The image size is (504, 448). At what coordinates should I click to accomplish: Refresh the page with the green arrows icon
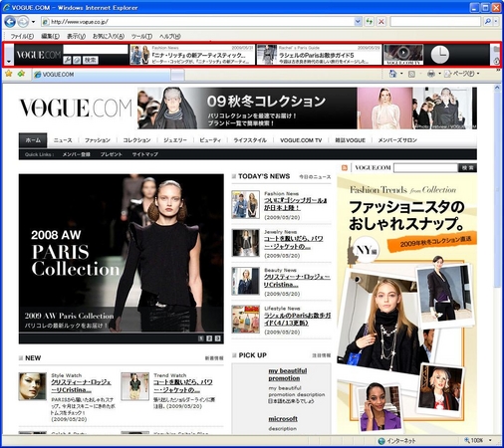[x=370, y=22]
